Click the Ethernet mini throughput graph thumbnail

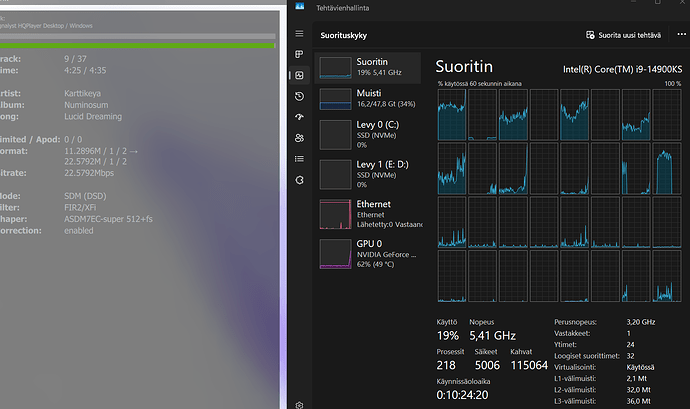coord(335,214)
